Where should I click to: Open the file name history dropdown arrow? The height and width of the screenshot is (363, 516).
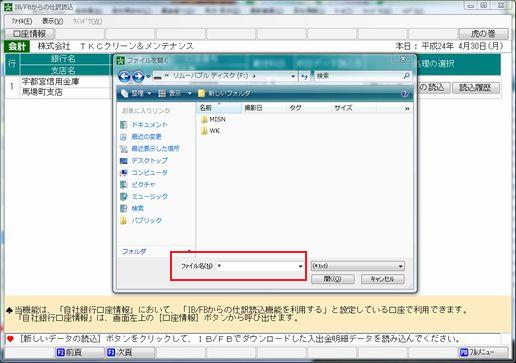300,266
